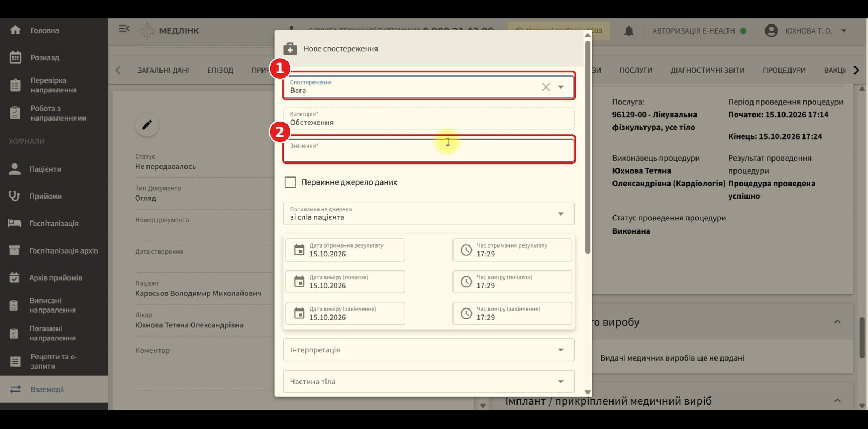
Task: Open Рецепти та е-запити
Action: click(54, 362)
